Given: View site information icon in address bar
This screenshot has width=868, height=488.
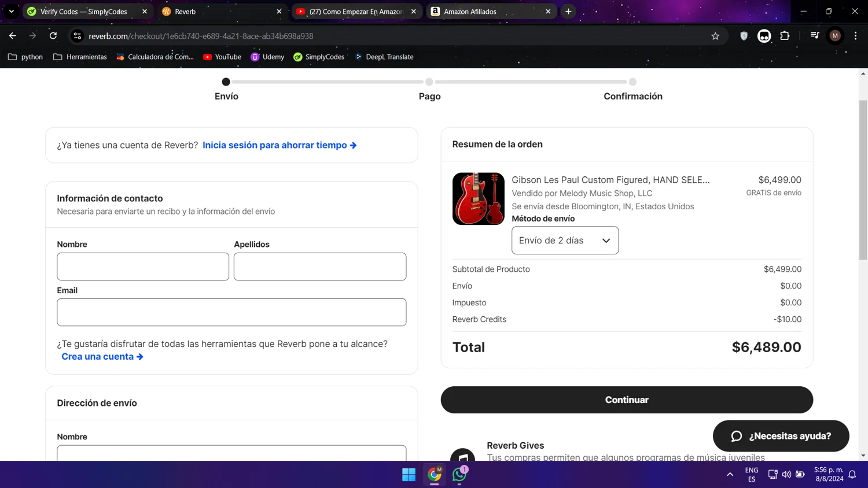Looking at the screenshot, I should point(77,36).
